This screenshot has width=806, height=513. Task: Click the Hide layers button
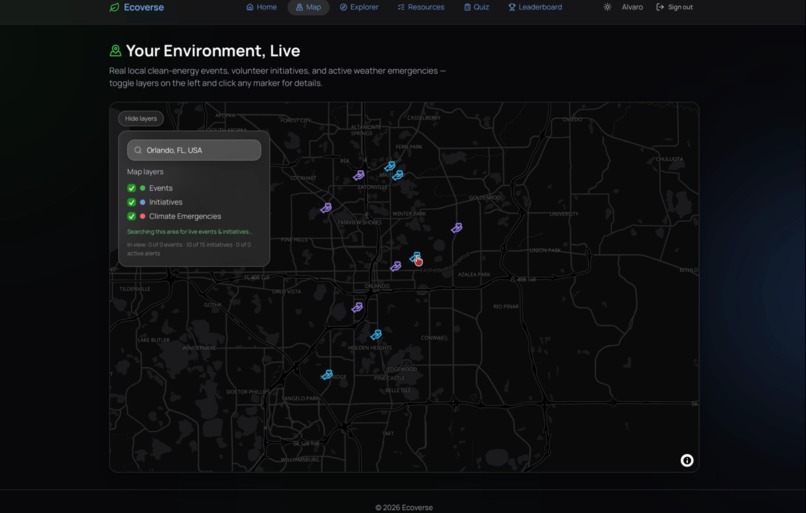[141, 119]
